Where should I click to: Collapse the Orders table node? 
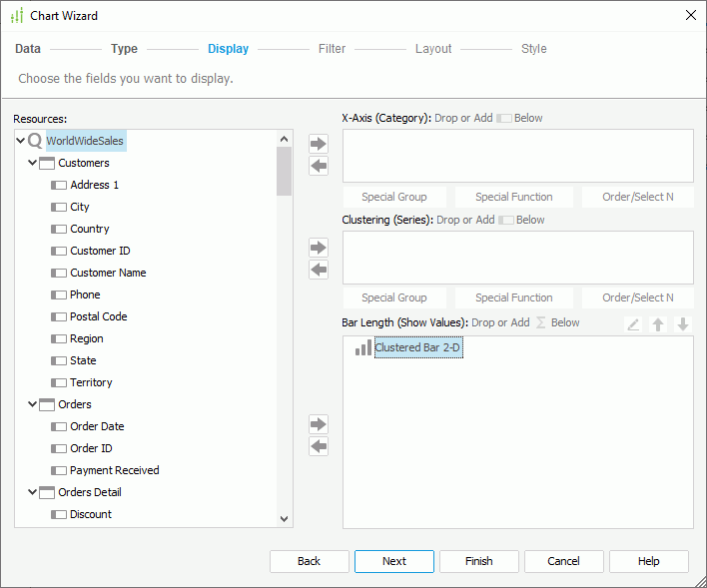click(33, 404)
